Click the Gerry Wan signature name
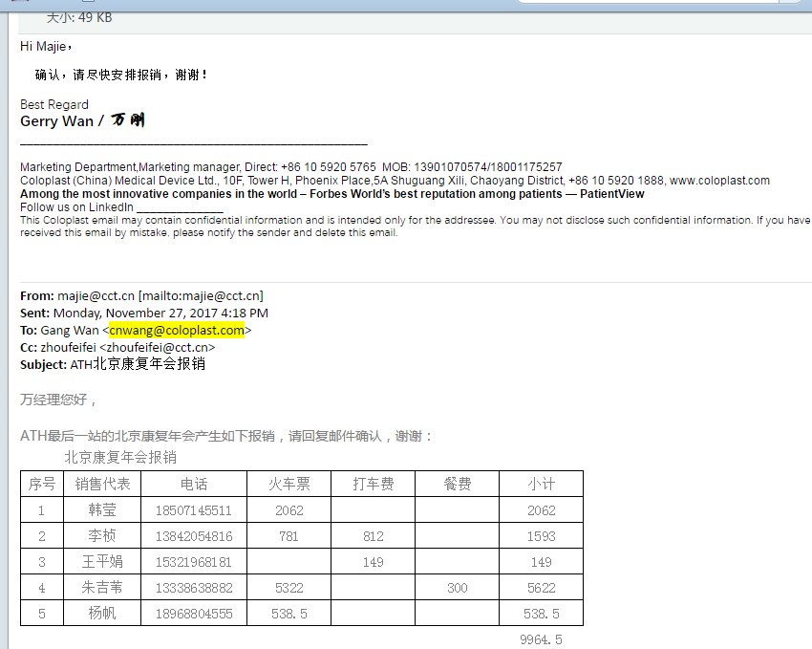Screen dimensions: 812x649 57,121
